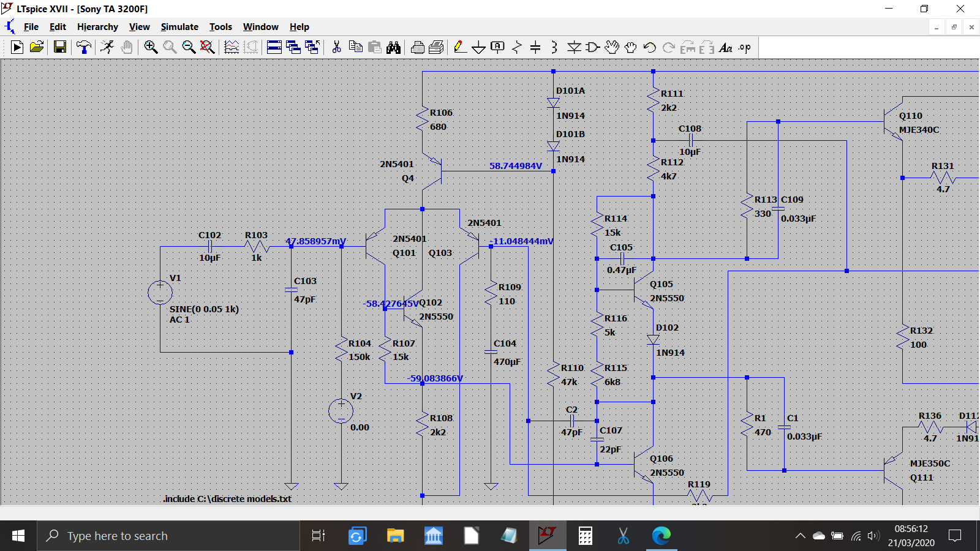
Task: Open File Explorer from the taskbar
Action: click(395, 536)
